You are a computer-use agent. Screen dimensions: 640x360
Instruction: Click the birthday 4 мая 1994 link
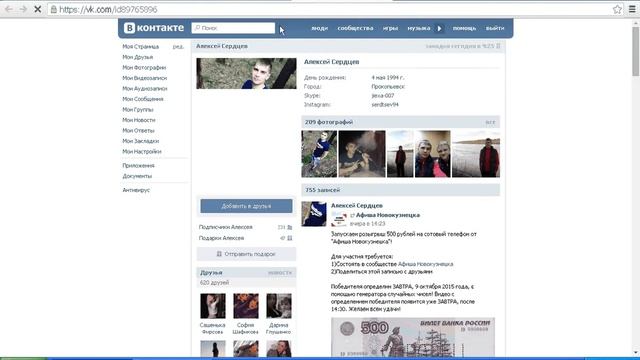(388, 78)
